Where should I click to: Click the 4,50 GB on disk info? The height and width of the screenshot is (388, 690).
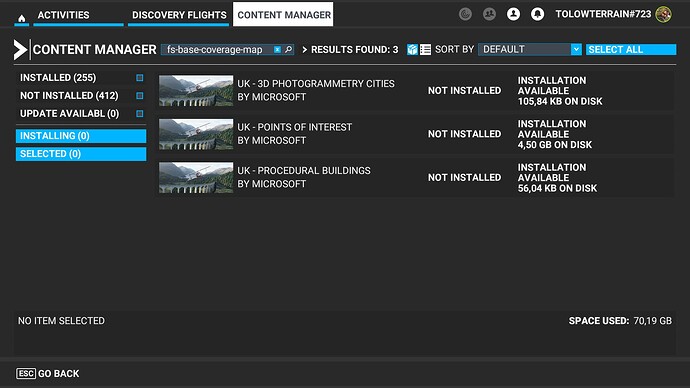[554, 145]
